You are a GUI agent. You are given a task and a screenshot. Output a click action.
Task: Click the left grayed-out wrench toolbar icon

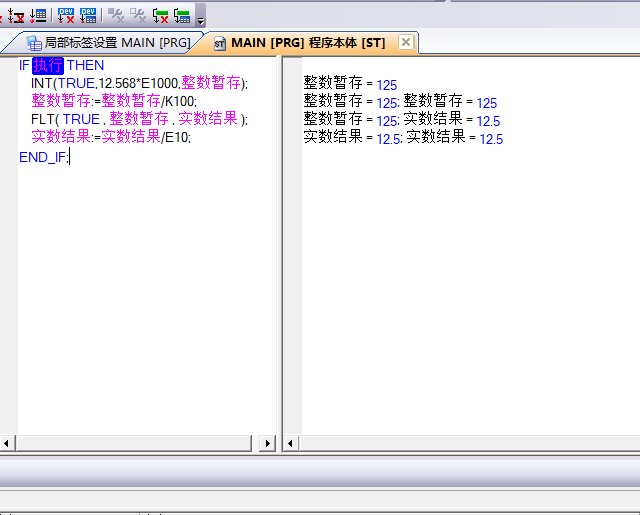point(116,14)
